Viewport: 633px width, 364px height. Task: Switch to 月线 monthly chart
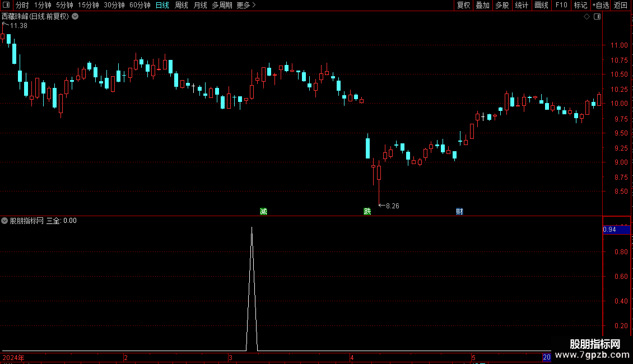[x=200, y=5]
